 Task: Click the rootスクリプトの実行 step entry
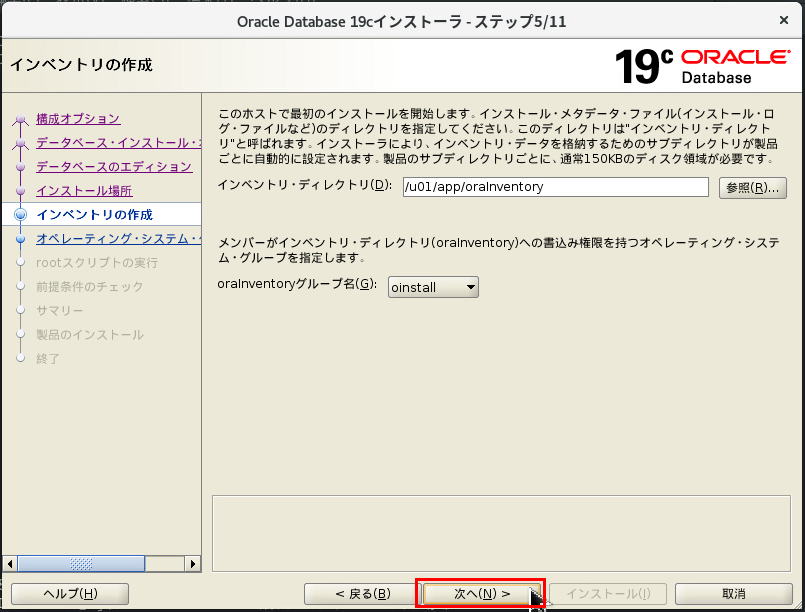click(97, 262)
